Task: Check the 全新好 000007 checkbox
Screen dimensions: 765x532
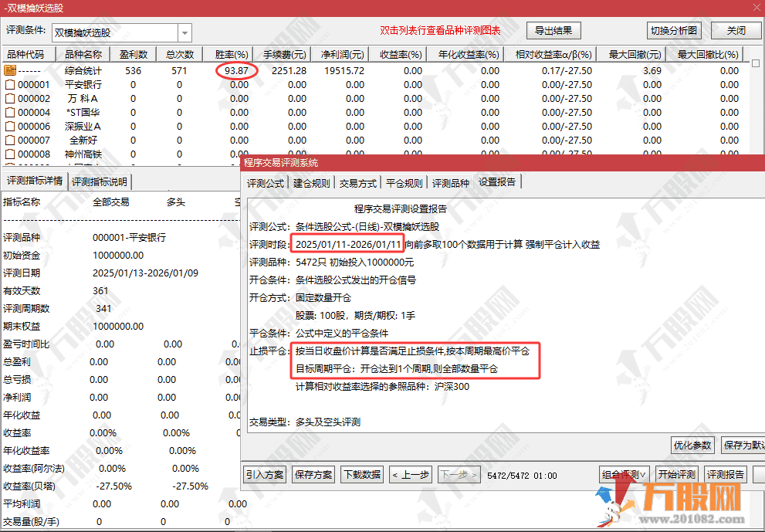Action: (x=9, y=140)
